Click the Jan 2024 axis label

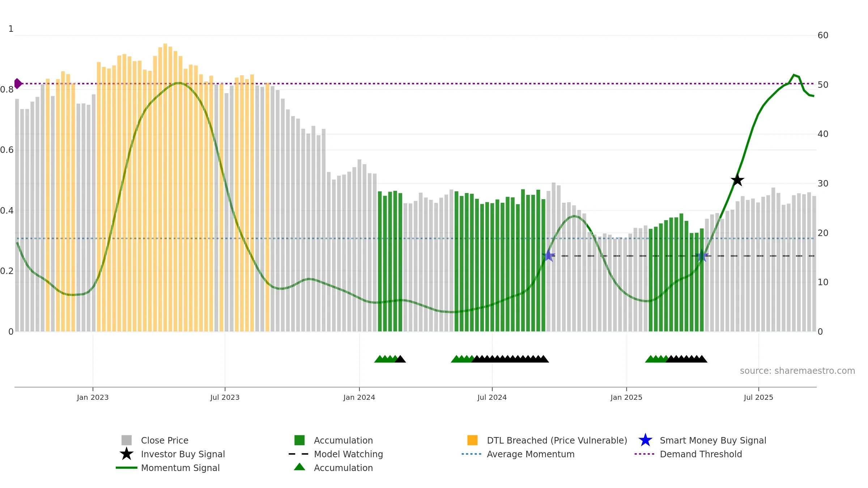click(x=359, y=398)
